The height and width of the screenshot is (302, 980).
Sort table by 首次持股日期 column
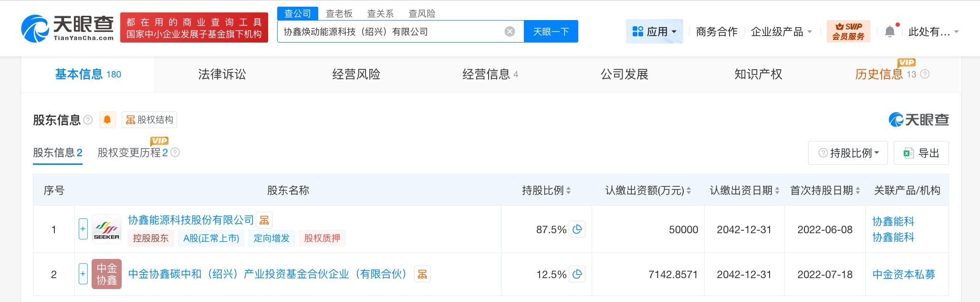858,191
